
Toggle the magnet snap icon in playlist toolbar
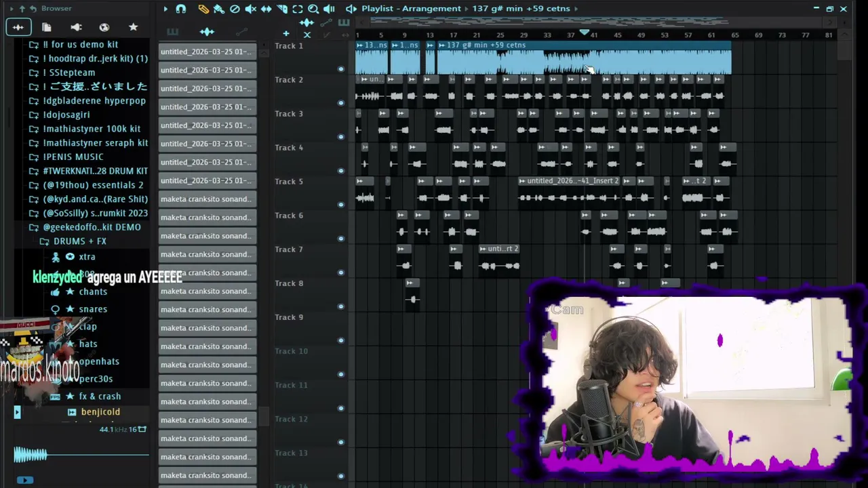coord(181,9)
